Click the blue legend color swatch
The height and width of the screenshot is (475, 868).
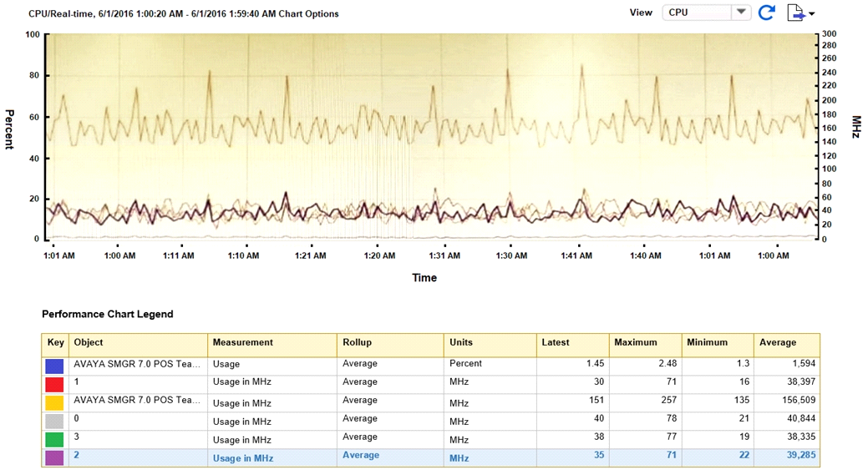tap(55, 366)
